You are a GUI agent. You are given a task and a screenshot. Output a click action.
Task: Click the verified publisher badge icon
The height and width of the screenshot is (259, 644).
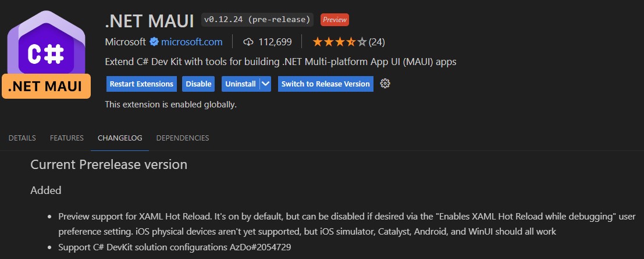154,42
